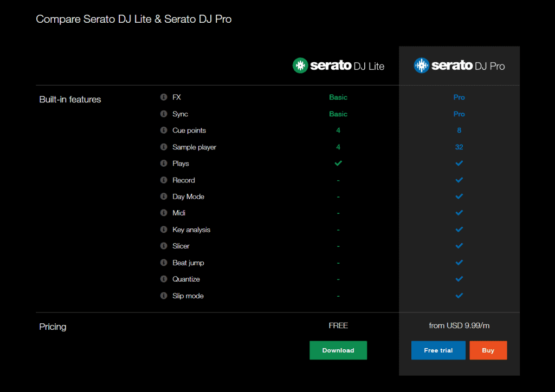Click the green Lite checkmark for Plays

tap(338, 164)
